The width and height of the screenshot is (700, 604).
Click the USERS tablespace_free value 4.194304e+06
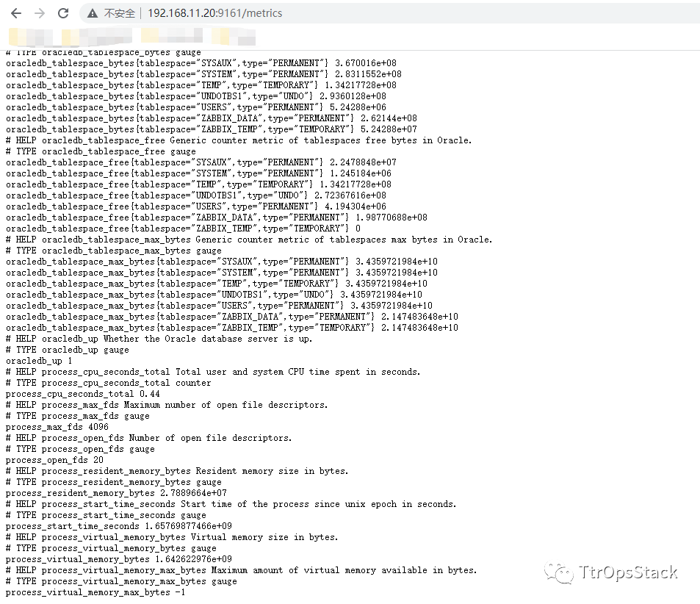356,206
